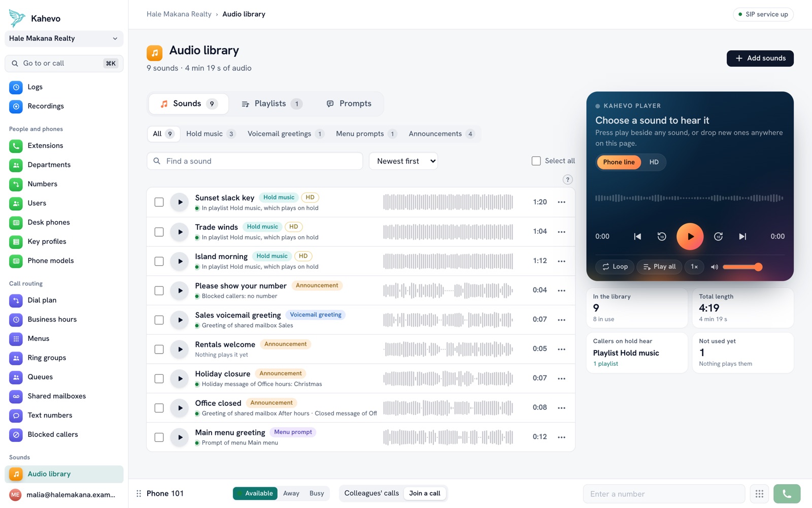Forward 10 seconds in the player
The width and height of the screenshot is (812, 508).
pyautogui.click(x=718, y=236)
